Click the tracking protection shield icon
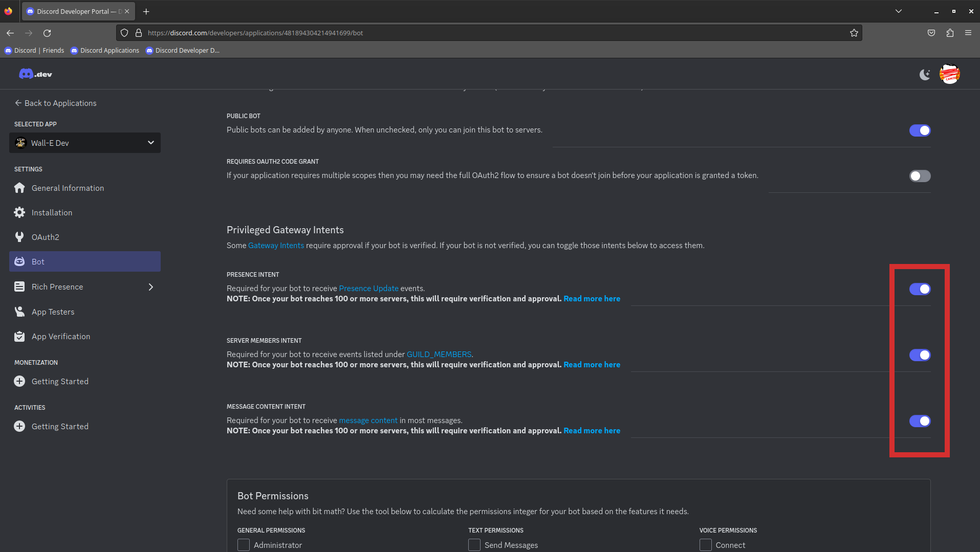Image resolution: width=980 pixels, height=552 pixels. click(x=124, y=33)
